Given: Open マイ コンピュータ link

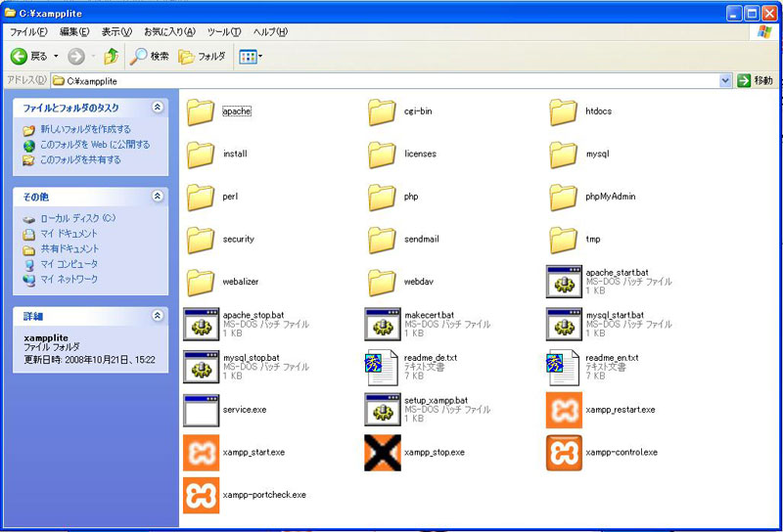Looking at the screenshot, I should point(69,264).
